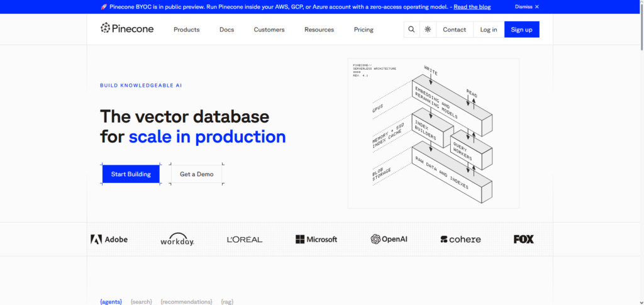Toggle the light/dark theme sun icon
Screen dimensions: 644x305
pyautogui.click(x=428, y=30)
